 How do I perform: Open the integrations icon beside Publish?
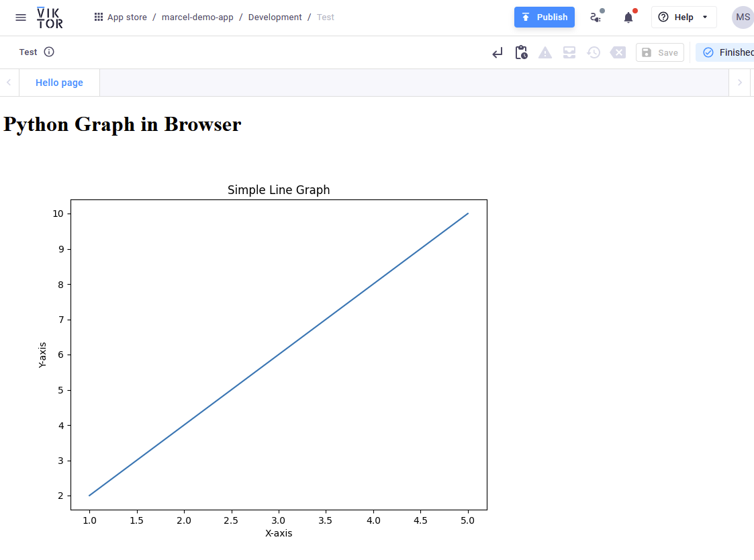click(x=596, y=17)
